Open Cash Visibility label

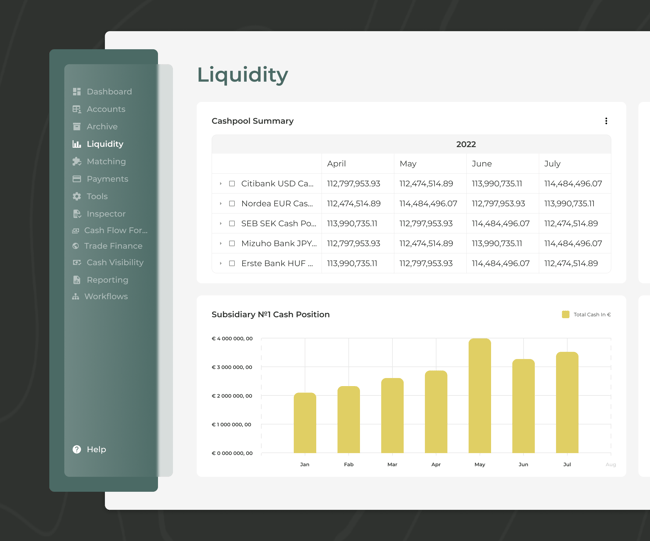click(115, 262)
